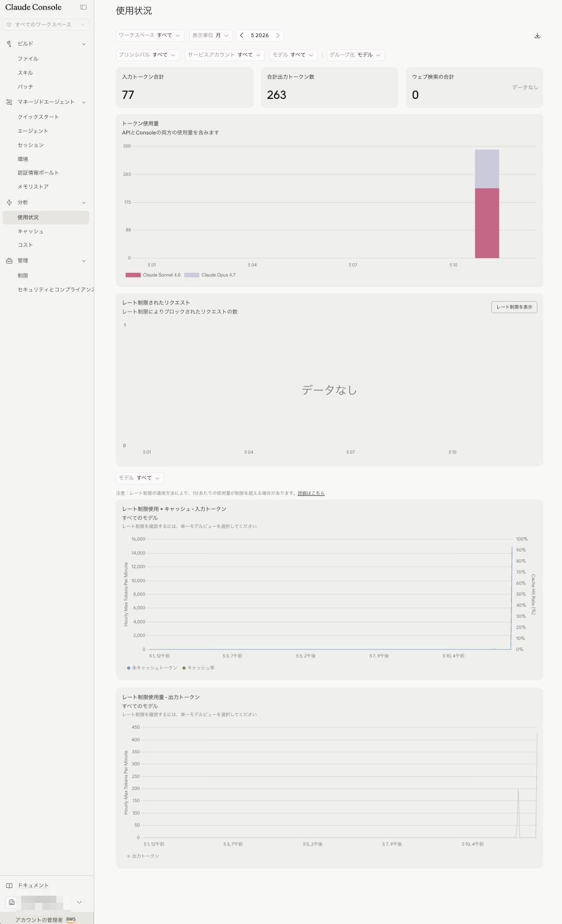Open 制限 in the sidebar
The image size is (562, 924).
[x=23, y=276]
